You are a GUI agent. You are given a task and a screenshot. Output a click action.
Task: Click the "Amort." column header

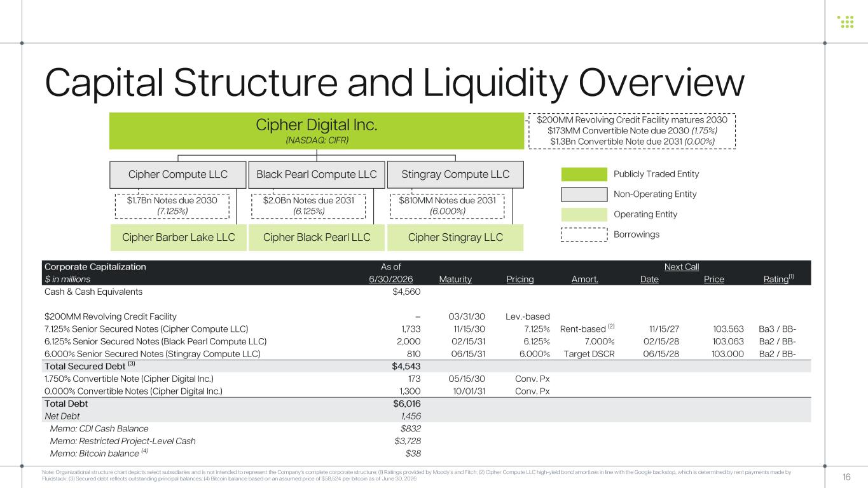[x=585, y=279]
